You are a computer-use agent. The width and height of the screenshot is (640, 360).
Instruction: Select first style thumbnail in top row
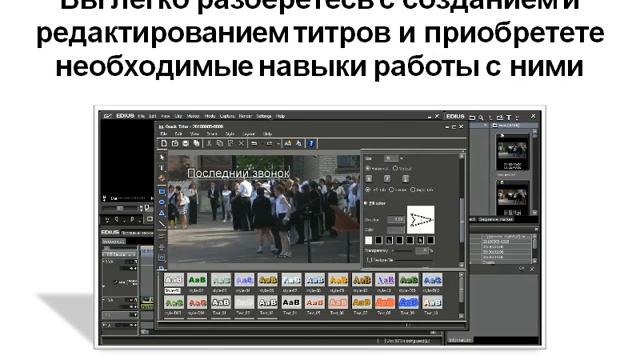point(173,280)
